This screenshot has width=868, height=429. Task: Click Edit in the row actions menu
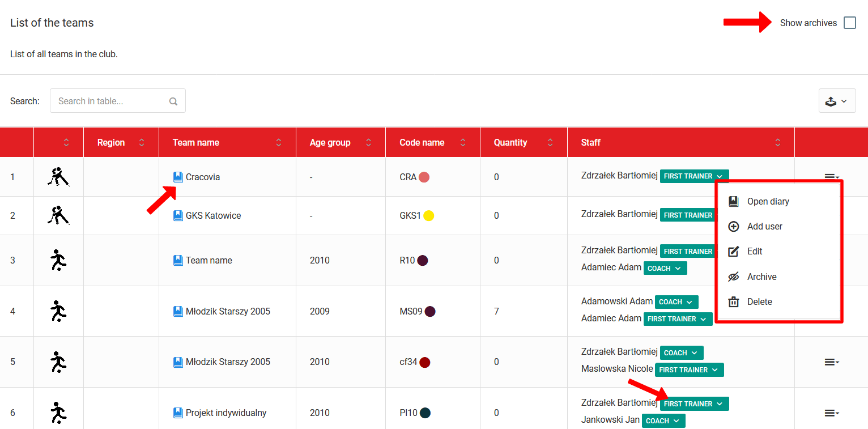point(755,251)
